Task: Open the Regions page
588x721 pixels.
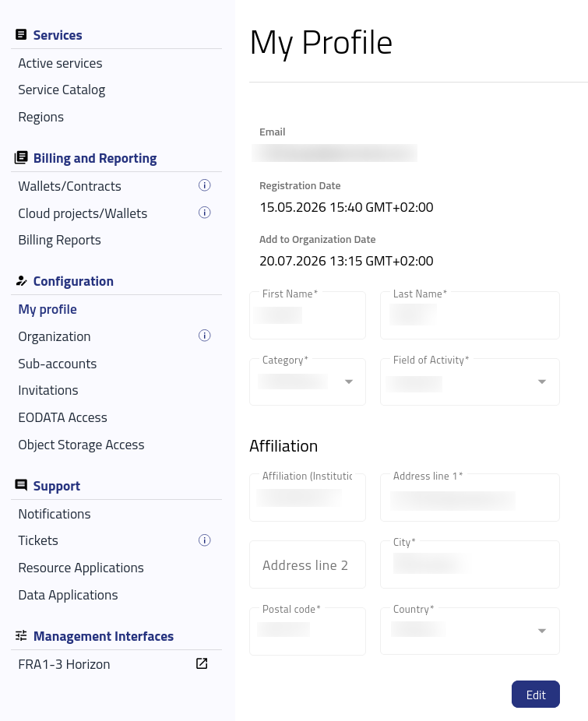Action: pyautogui.click(x=41, y=118)
